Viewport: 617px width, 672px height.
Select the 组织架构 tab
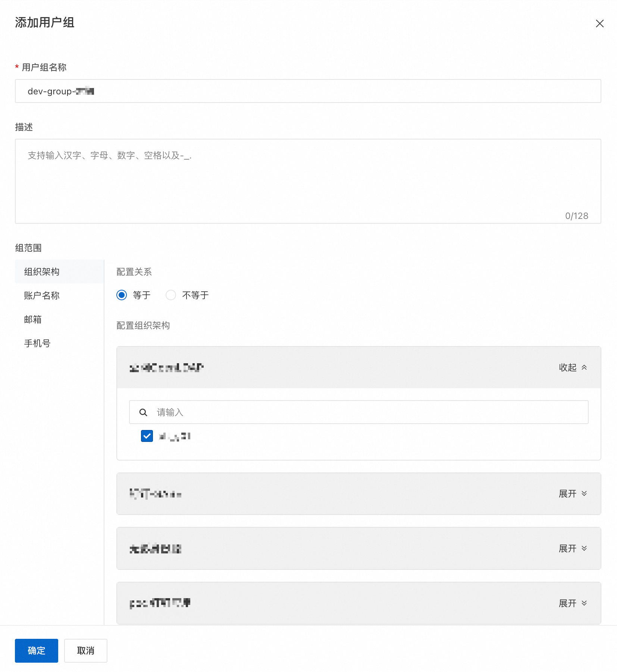pyautogui.click(x=41, y=271)
